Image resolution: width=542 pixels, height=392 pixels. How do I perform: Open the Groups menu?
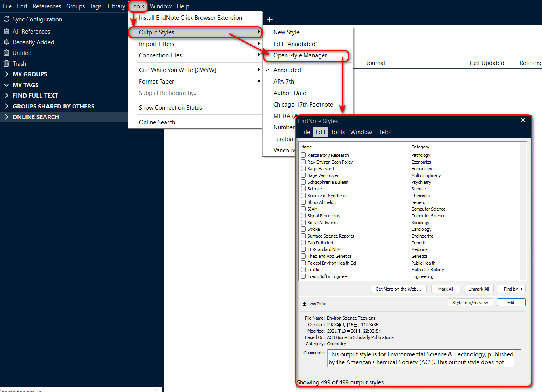pos(75,6)
